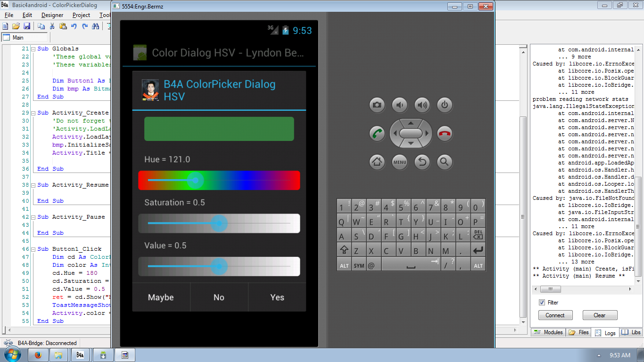This screenshot has height=362, width=644.
Task: Click the Enter key on emulator keyboard
Action: click(478, 250)
